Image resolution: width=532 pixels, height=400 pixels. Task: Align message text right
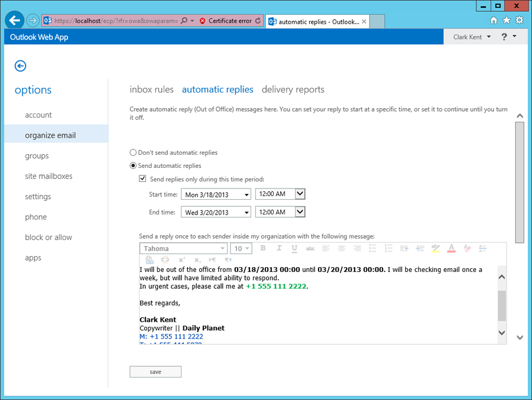click(357, 249)
